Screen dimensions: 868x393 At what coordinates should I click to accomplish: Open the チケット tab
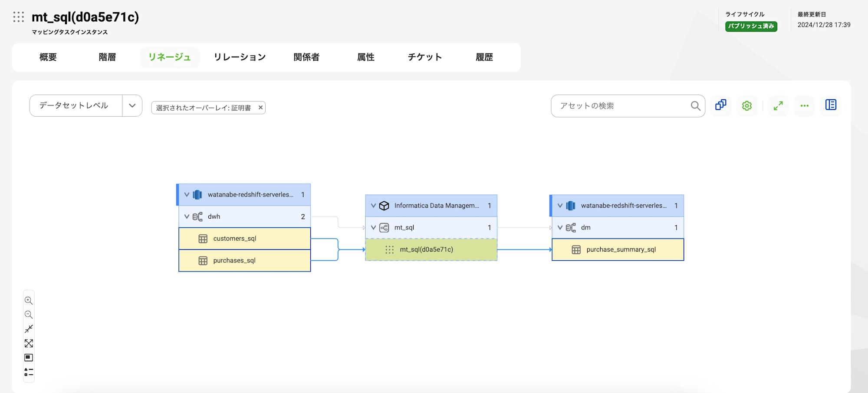[425, 57]
